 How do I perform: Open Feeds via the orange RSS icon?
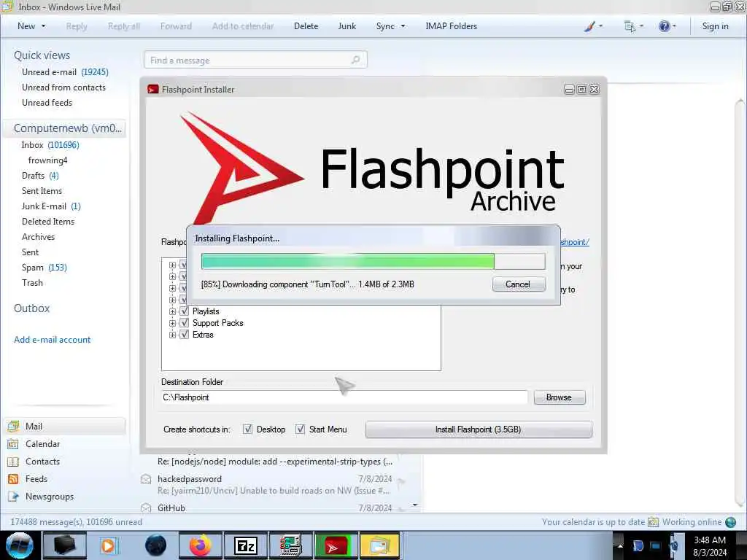(x=13, y=479)
